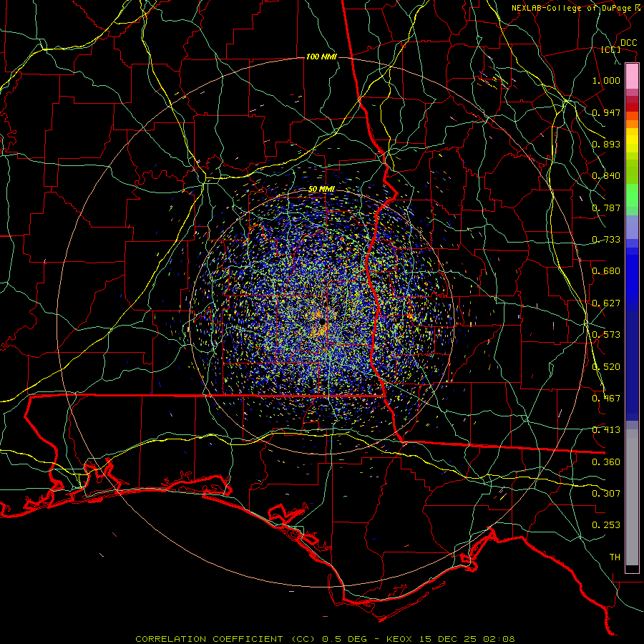Click the 50 NMI range ring label
This screenshot has width=644, height=644.
pyautogui.click(x=321, y=190)
